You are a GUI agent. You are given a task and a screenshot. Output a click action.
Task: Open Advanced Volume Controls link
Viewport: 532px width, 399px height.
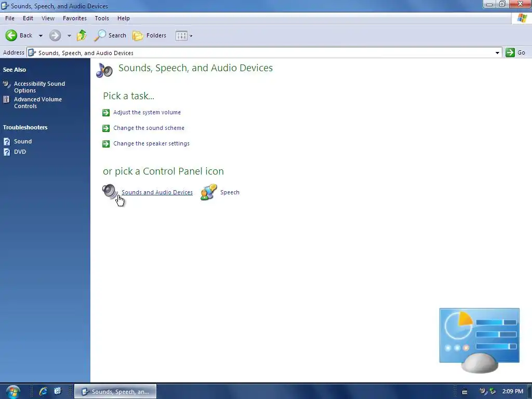(x=37, y=103)
